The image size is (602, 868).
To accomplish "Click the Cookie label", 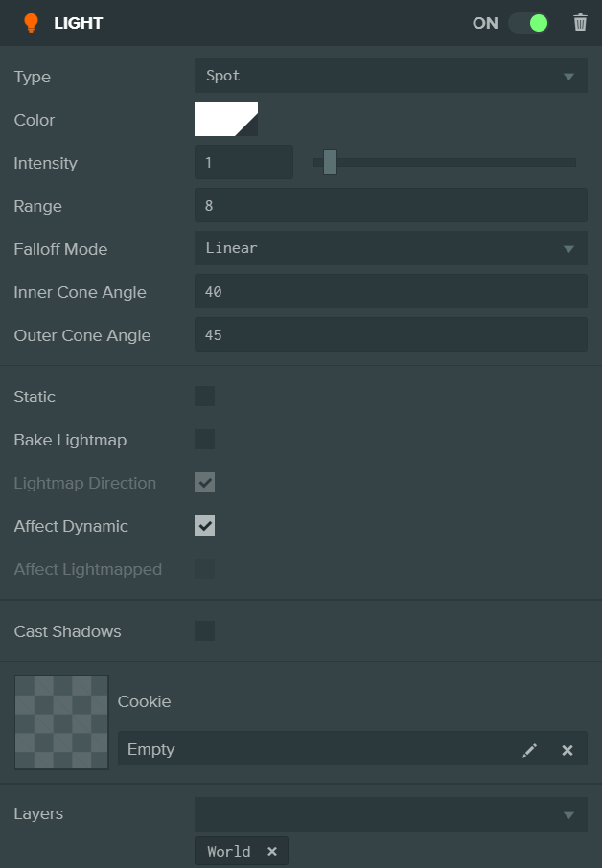I will point(144,701).
